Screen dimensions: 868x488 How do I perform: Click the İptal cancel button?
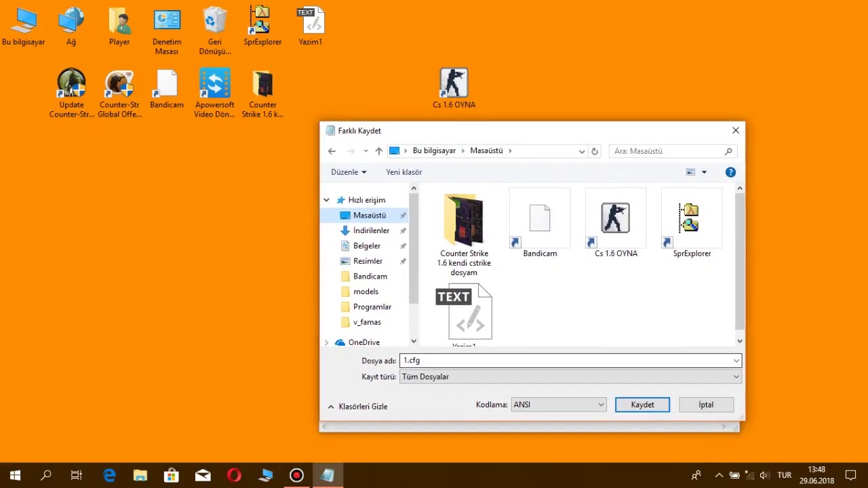tap(706, 405)
